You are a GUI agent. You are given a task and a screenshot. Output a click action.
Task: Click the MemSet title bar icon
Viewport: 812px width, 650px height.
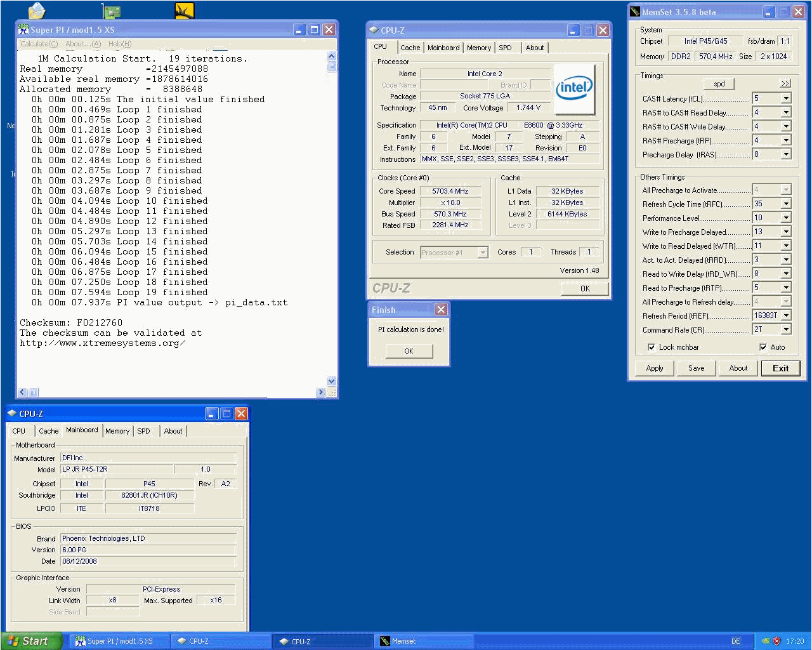pyautogui.click(x=634, y=11)
